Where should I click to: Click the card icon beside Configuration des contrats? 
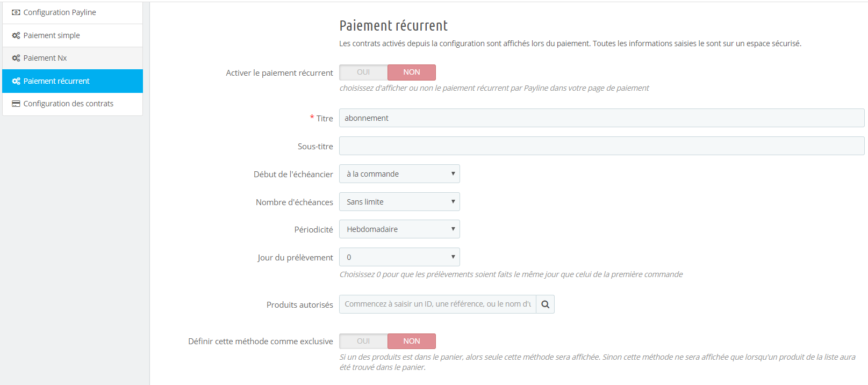(16, 104)
